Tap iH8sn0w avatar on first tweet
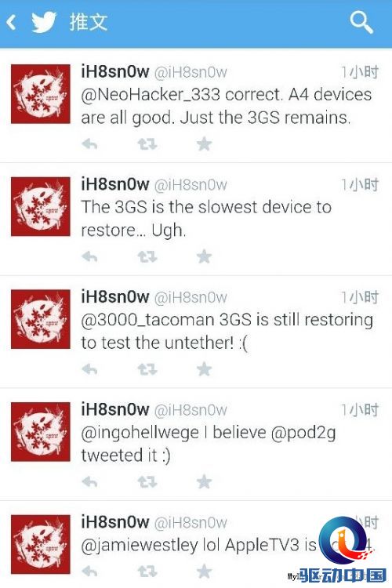The height and width of the screenshot is (588, 392). [41, 94]
